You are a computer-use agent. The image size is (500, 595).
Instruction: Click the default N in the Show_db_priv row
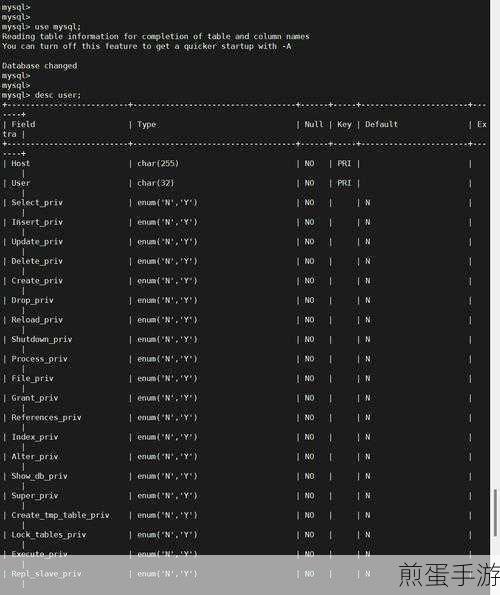click(367, 476)
